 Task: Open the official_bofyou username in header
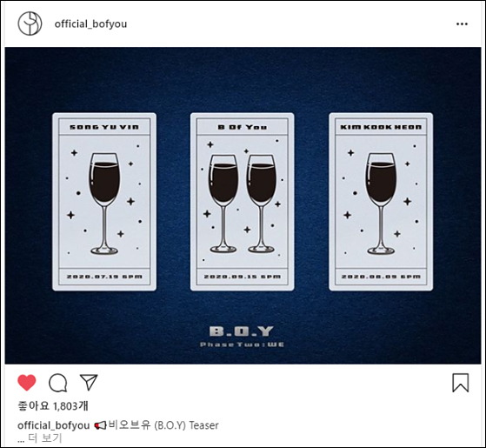[x=90, y=23]
